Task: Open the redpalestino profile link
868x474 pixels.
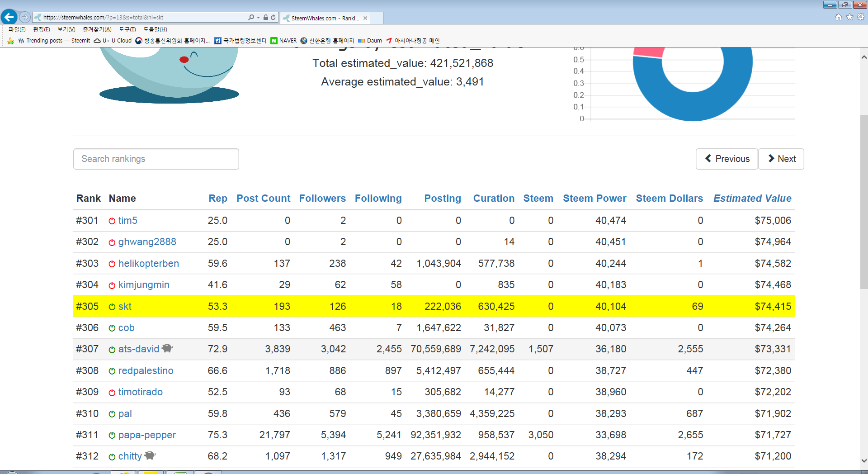Action: coord(146,371)
